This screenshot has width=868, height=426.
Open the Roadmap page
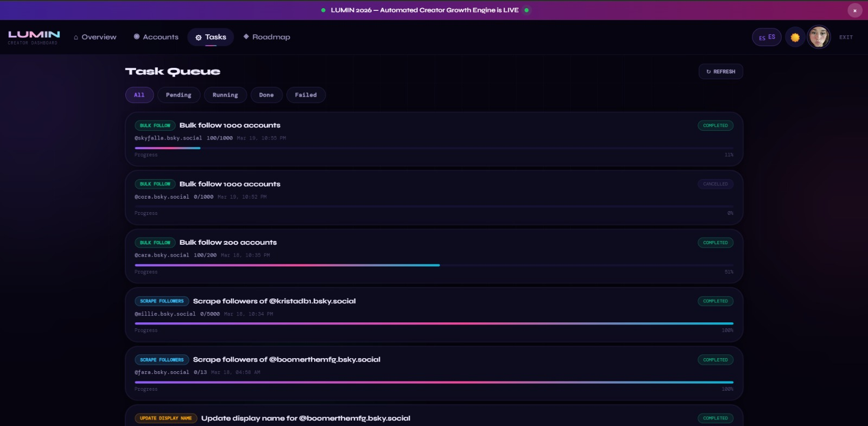(266, 37)
